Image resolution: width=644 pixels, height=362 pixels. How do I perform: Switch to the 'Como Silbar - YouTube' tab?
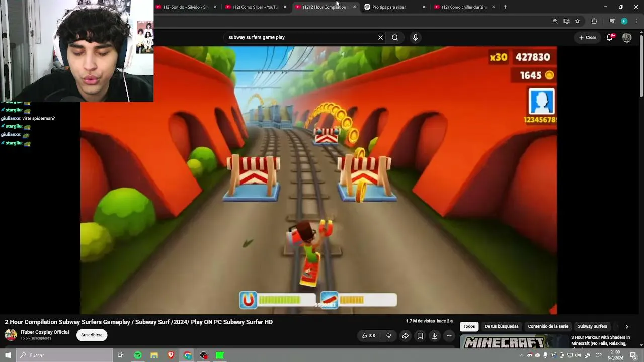pos(256,7)
